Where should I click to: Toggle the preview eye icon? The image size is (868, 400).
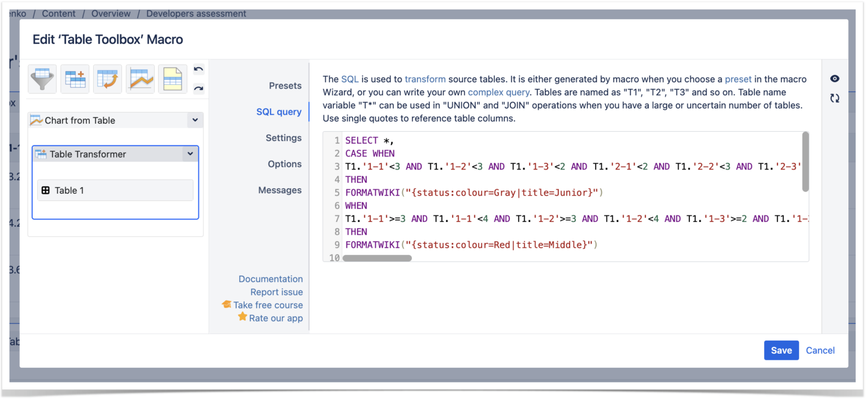835,79
